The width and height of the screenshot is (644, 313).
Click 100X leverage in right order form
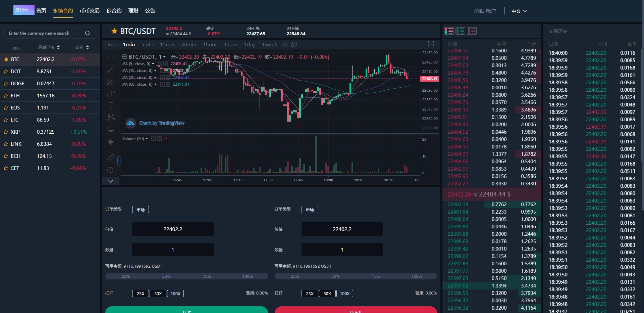(344, 294)
